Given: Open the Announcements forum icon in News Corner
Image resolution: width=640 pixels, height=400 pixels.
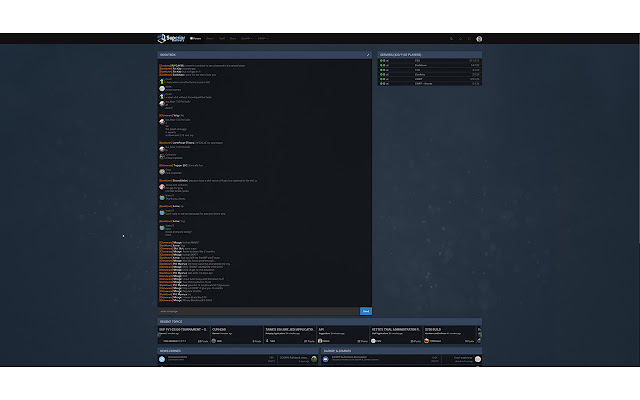Looking at the screenshot, I should click(x=162, y=359).
